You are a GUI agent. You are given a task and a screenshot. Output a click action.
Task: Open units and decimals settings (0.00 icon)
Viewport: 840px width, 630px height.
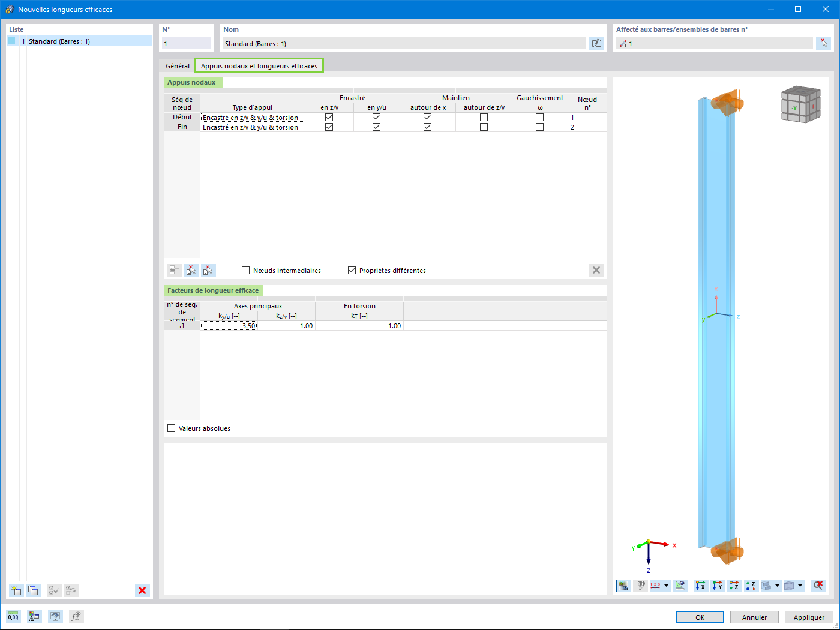click(x=13, y=616)
